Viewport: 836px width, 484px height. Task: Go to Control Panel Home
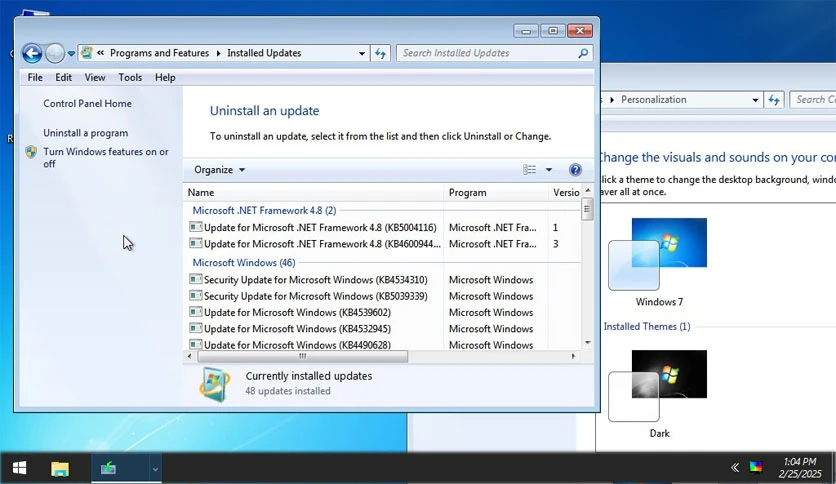tap(87, 103)
